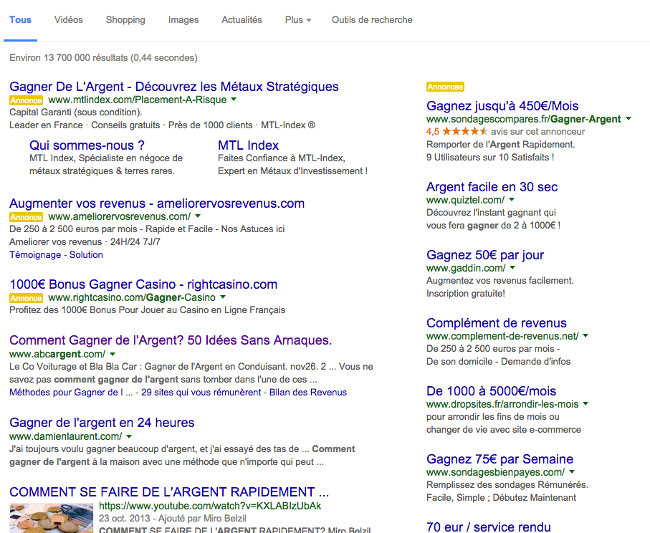Expand arrow next to rightcasino.com URL

pos(223,297)
